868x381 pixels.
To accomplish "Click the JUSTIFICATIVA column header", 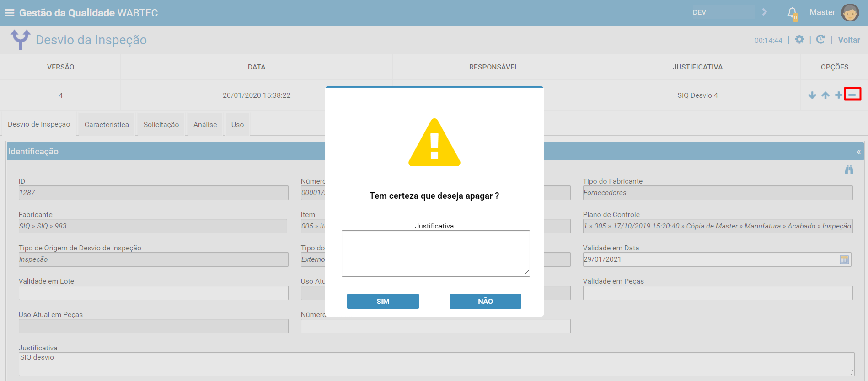I will [697, 67].
